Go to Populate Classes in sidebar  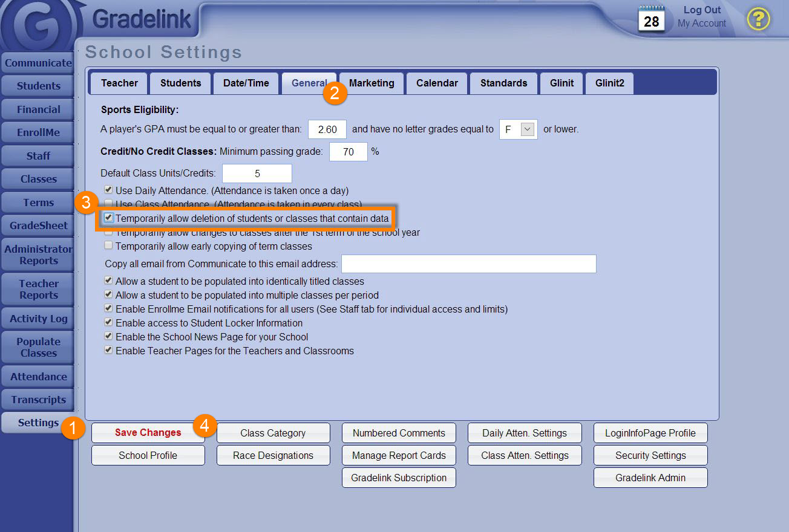point(38,347)
